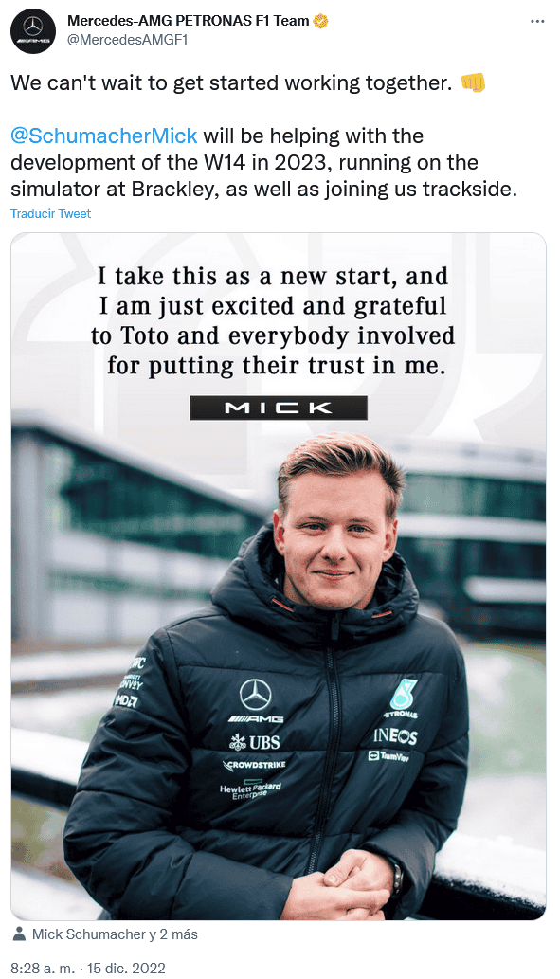Click the tweet body text about the W14
The image size is (560, 979).
coord(264,162)
